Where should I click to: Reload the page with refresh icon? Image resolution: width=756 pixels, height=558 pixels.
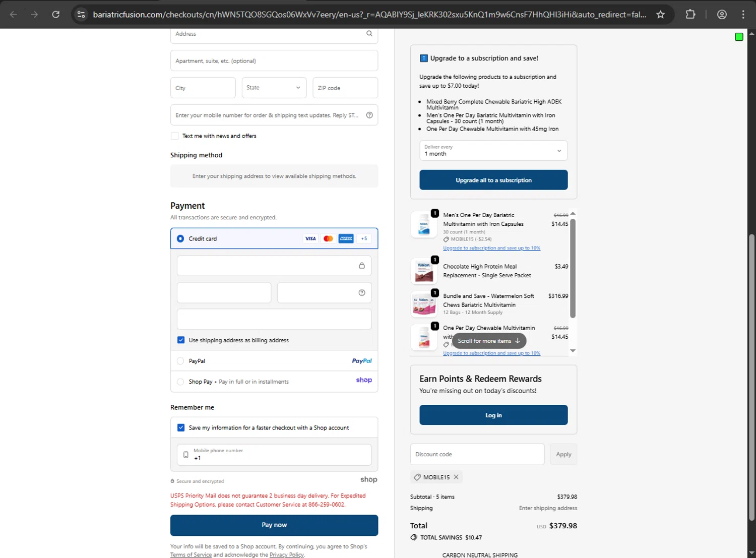[56, 14]
